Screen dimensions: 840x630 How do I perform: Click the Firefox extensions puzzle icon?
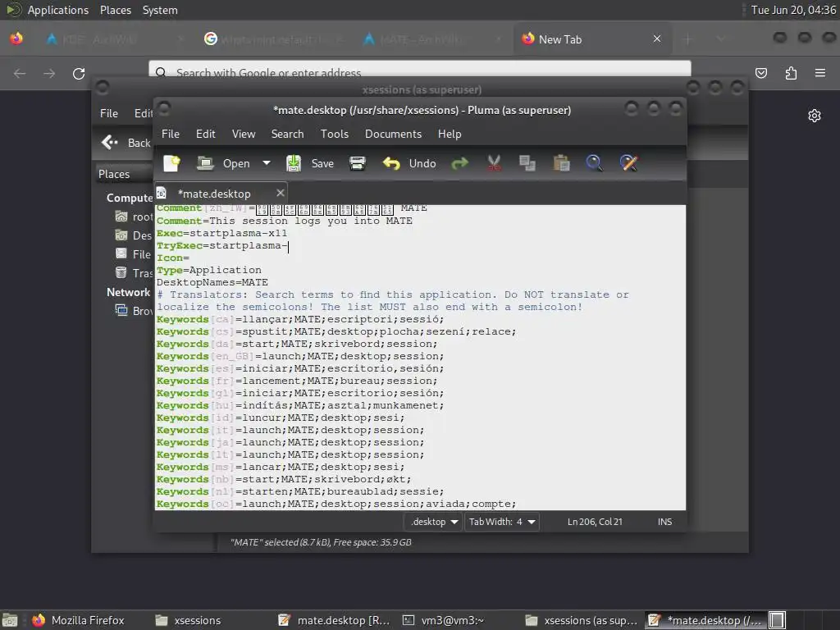[791, 73]
